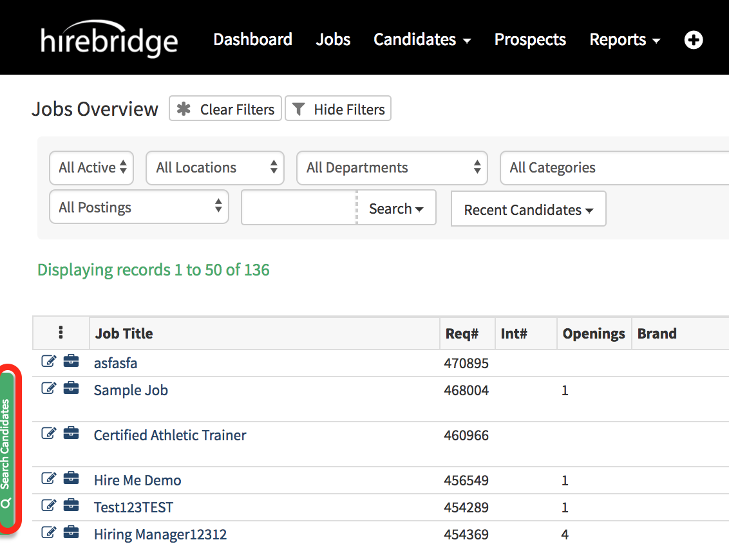Image resolution: width=729 pixels, height=560 pixels.
Task: Open the three-dot column options menu
Action: [x=61, y=333]
